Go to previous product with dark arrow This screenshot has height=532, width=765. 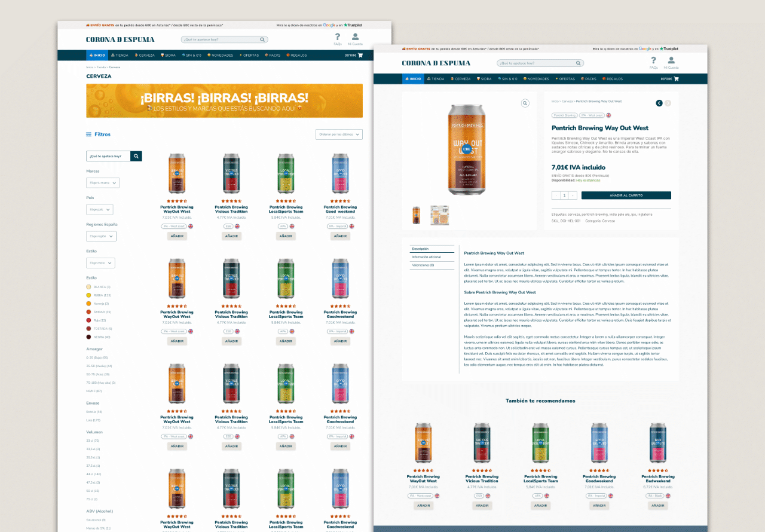(x=659, y=103)
